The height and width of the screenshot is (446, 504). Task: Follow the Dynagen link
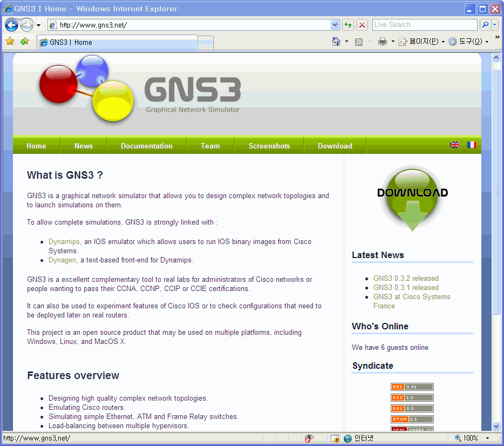coord(63,260)
